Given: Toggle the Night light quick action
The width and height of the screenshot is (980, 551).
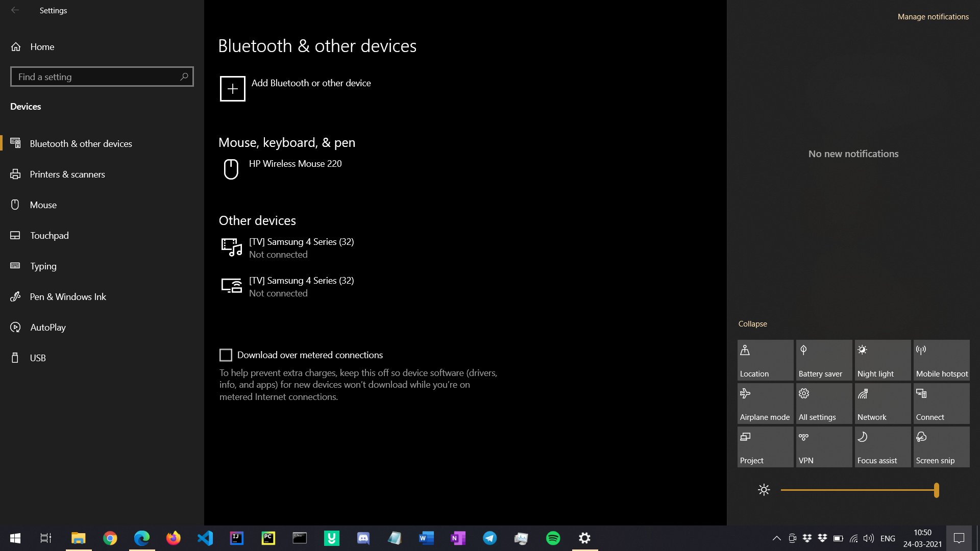Looking at the screenshot, I should click(x=883, y=360).
